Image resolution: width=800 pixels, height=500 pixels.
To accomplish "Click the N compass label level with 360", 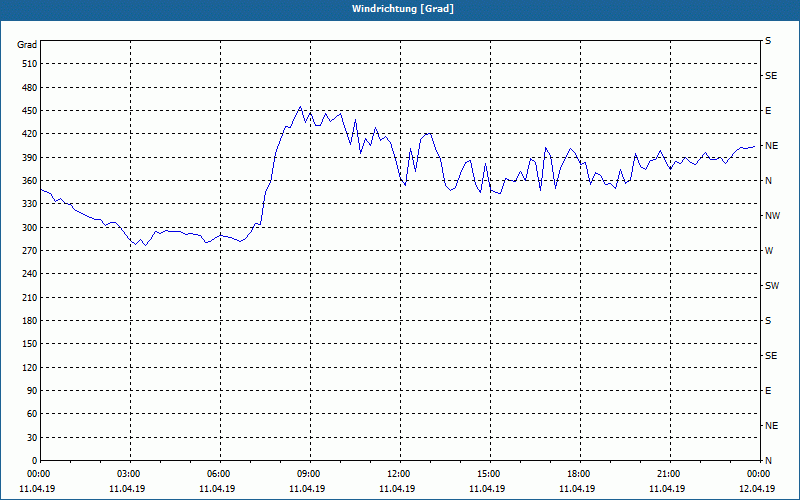I will tap(768, 181).
